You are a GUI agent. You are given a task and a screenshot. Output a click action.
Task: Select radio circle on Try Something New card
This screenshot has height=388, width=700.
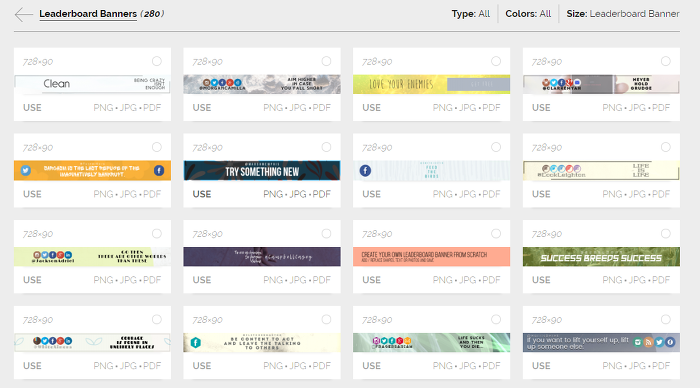tap(326, 147)
